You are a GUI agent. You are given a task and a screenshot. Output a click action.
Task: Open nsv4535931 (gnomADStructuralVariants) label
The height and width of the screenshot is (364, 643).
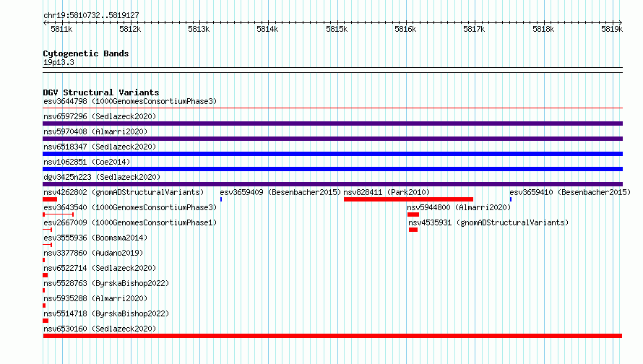[x=488, y=222]
